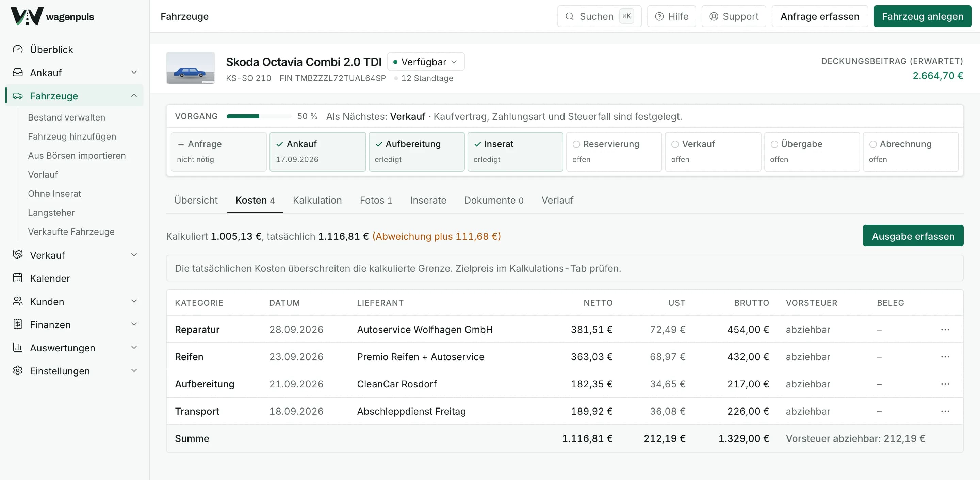Image resolution: width=980 pixels, height=480 pixels.
Task: Open the Überblick dashboard icon
Action: 17,49
